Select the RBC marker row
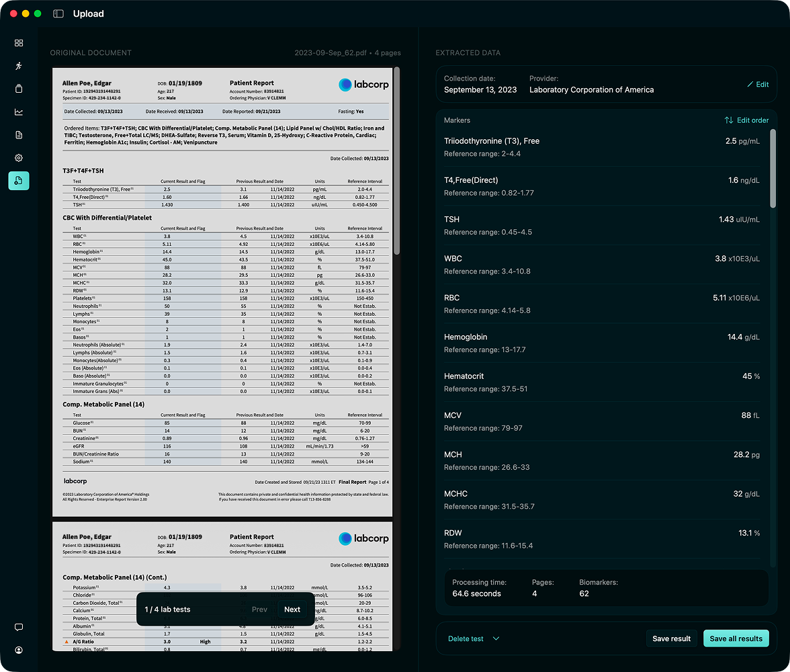790x672 pixels. (602, 304)
